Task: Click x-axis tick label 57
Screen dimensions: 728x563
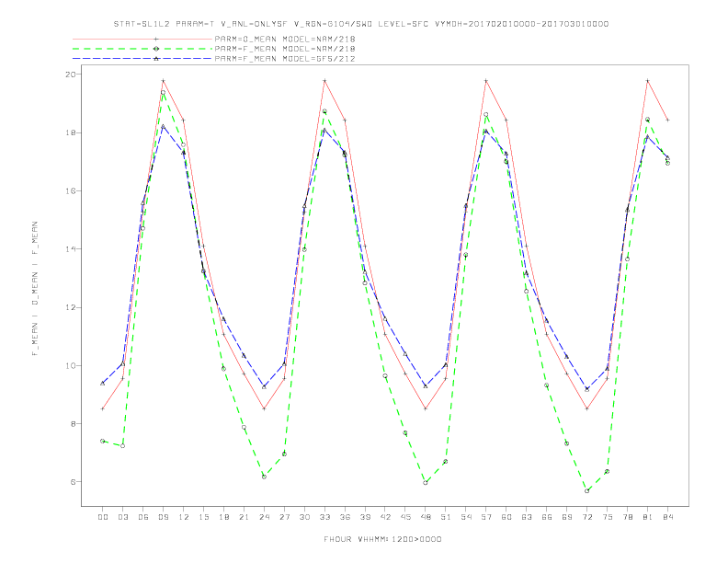Action: (486, 517)
